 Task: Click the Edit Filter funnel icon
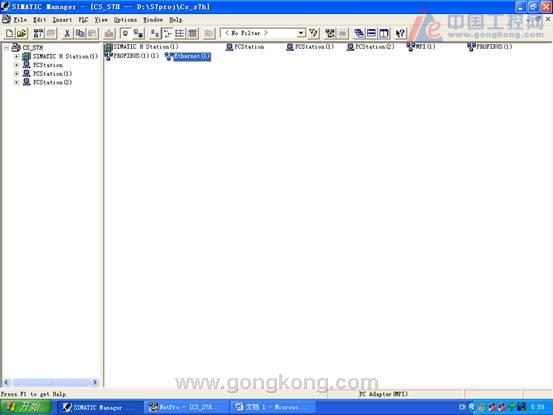click(313, 33)
